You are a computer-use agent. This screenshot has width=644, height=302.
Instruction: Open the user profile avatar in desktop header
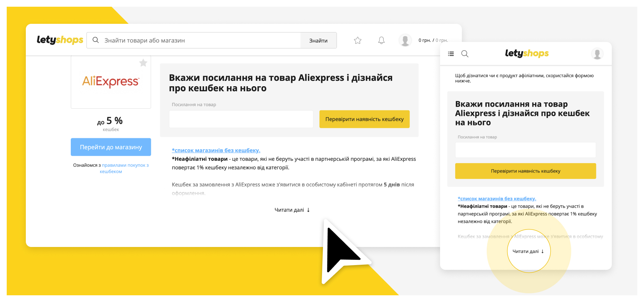[x=405, y=40]
